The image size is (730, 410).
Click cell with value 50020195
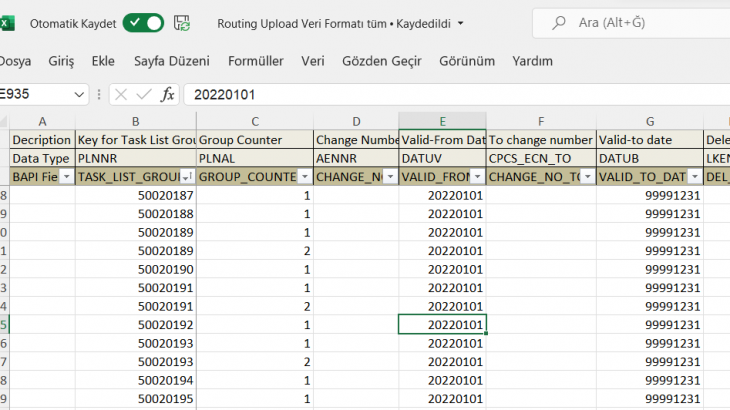point(135,399)
